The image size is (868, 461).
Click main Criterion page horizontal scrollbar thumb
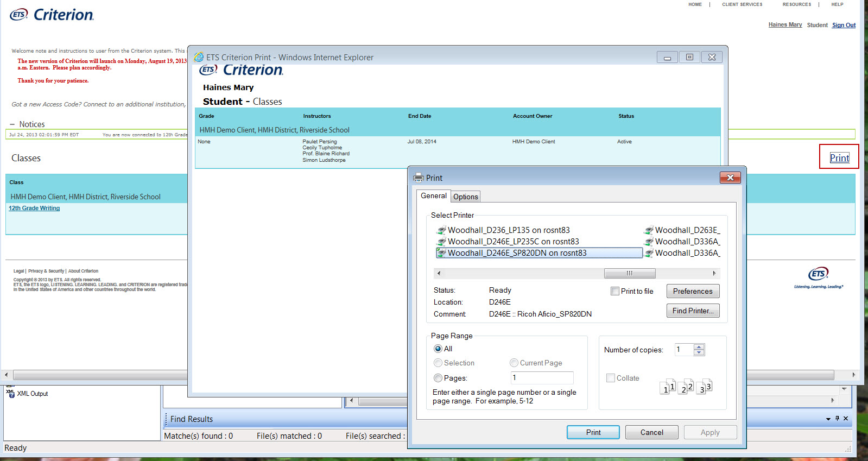[x=423, y=375]
